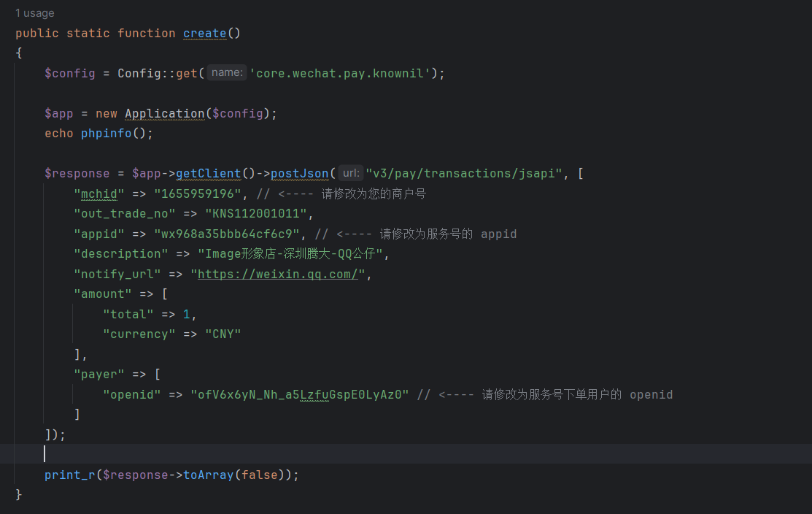Click the getClient method call link
Viewport: 812px width, 514px height.
(209, 173)
